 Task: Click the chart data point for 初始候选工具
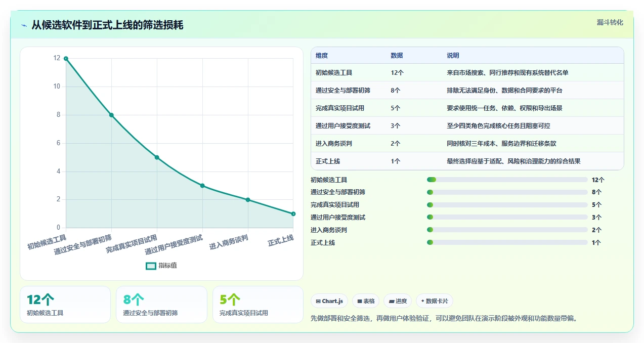coord(66,59)
